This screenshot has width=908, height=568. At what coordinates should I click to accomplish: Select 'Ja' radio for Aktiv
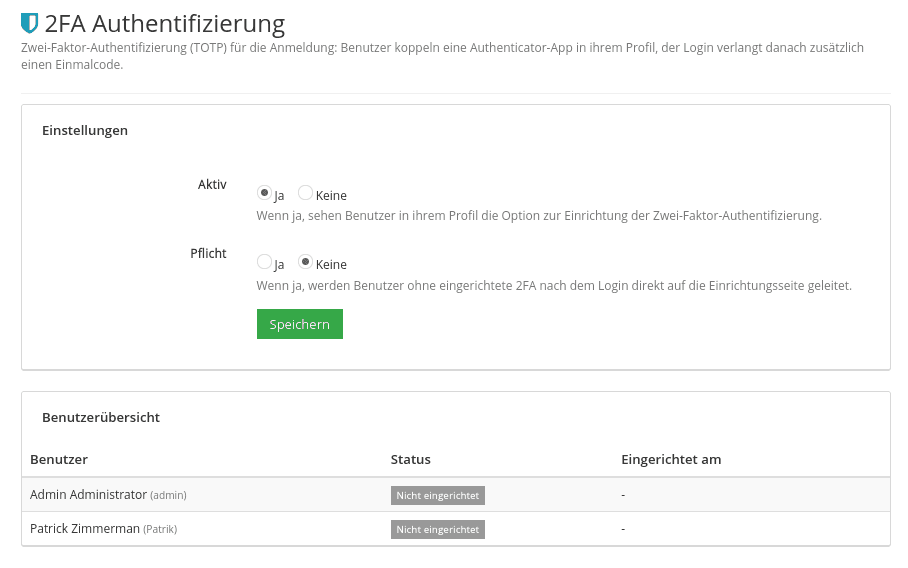[264, 192]
